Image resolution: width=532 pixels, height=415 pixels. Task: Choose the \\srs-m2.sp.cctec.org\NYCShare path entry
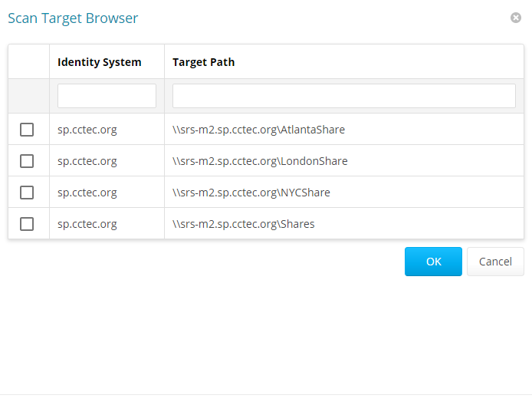pyautogui.click(x=251, y=193)
